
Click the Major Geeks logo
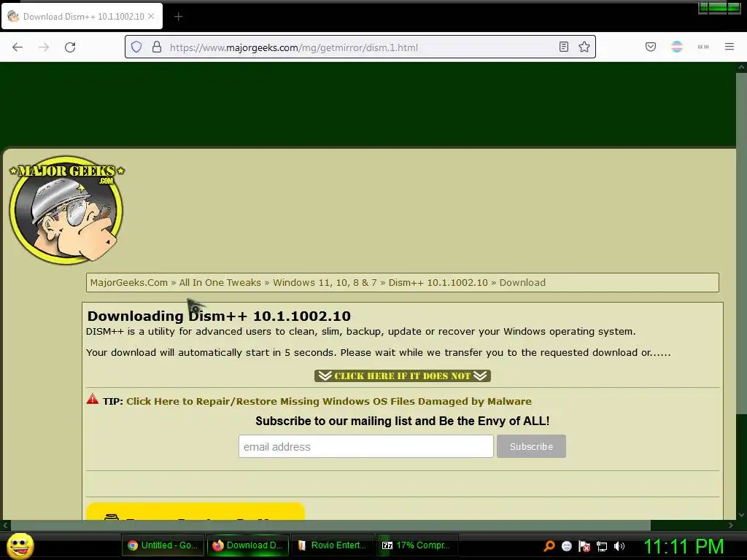pyautogui.click(x=66, y=209)
